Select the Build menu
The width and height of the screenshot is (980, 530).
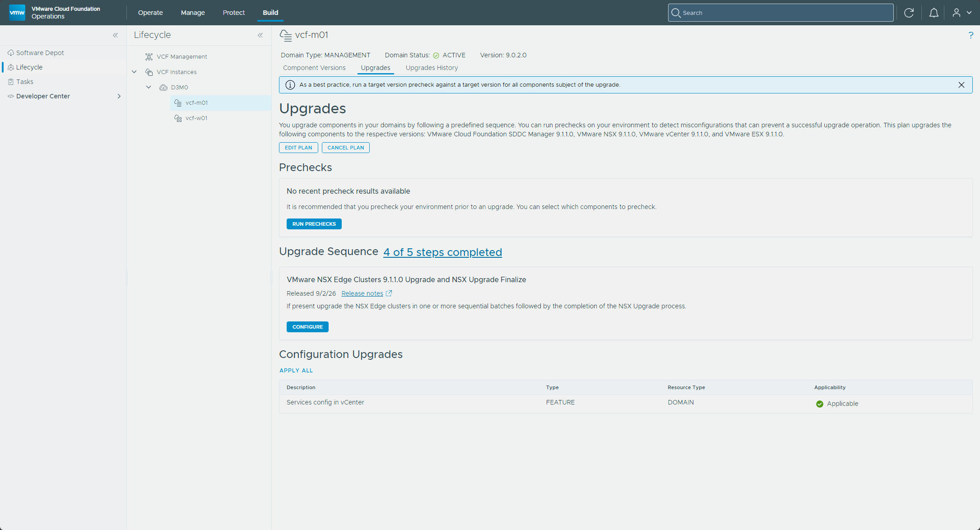coord(270,13)
